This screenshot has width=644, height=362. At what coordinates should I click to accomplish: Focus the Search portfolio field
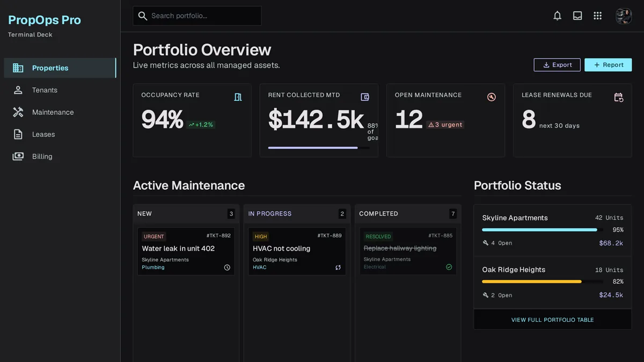(x=197, y=16)
